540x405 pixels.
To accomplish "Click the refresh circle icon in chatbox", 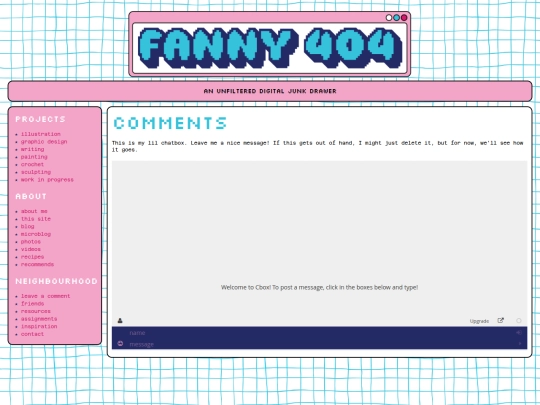I will click(x=519, y=321).
